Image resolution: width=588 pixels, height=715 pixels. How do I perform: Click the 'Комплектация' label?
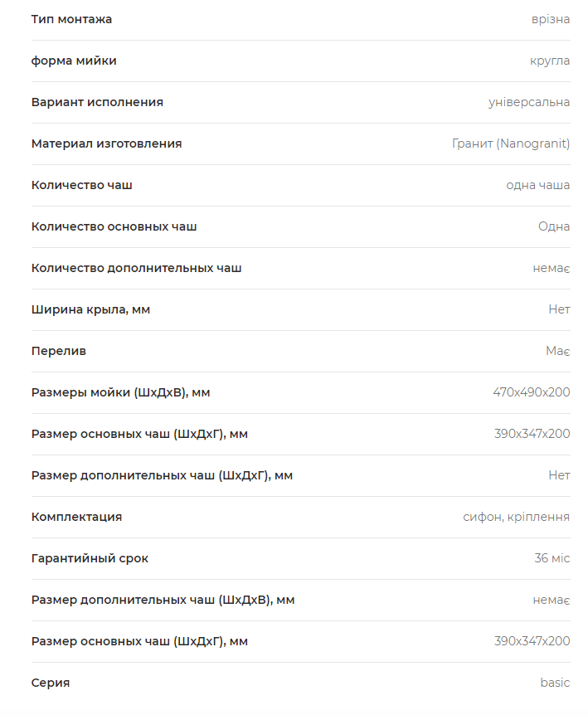pos(76,517)
